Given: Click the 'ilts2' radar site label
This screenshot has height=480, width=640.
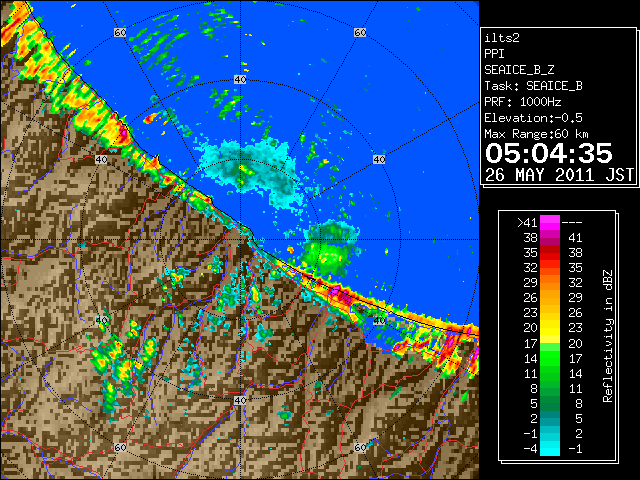Looking at the screenshot, I should 502,38.
